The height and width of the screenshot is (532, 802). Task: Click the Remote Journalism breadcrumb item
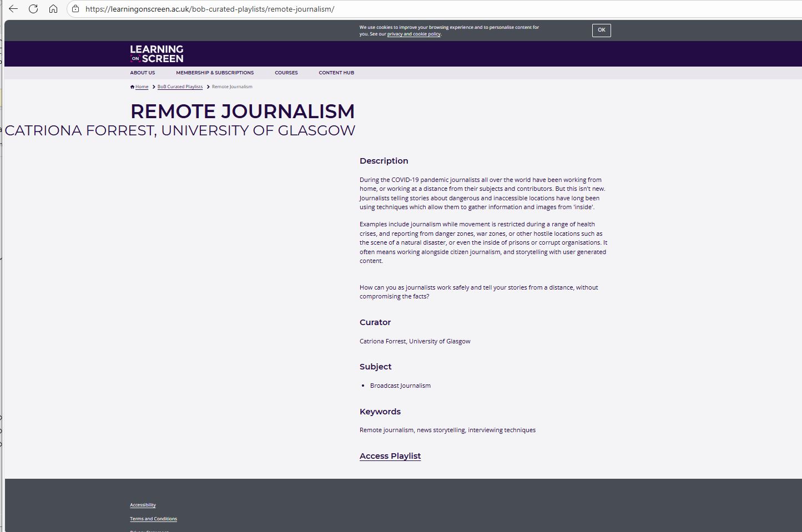232,87
